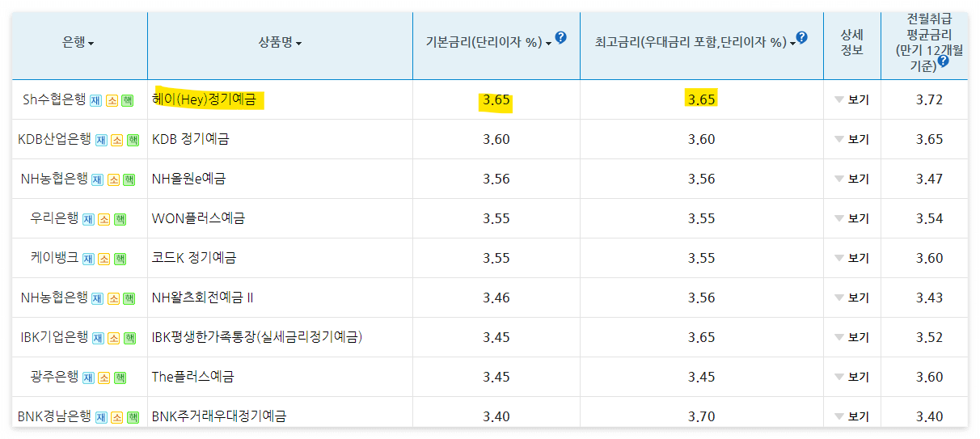Image resolution: width=980 pixels, height=439 pixels.
Task: Sort the table by the 상품명 column header
Action: [281, 43]
